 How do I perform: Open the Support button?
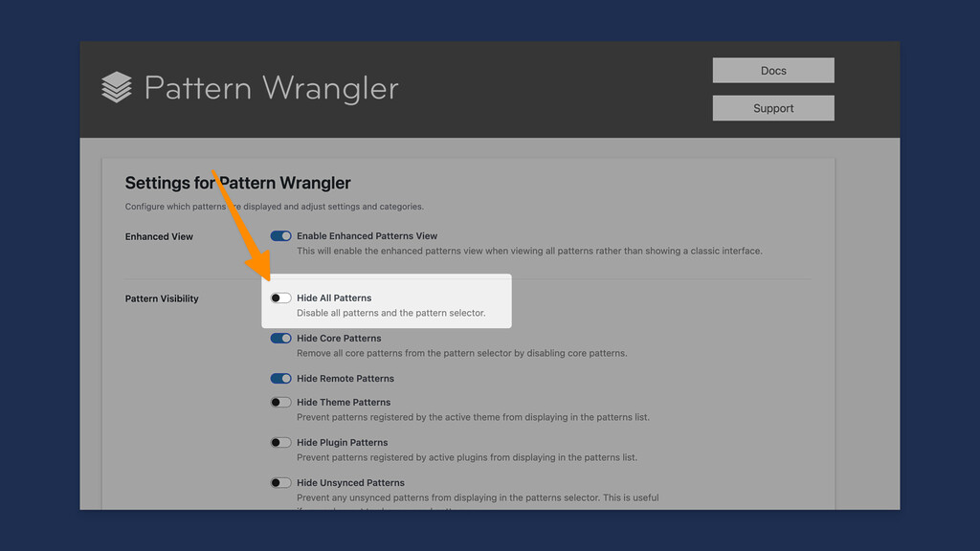[x=773, y=108]
